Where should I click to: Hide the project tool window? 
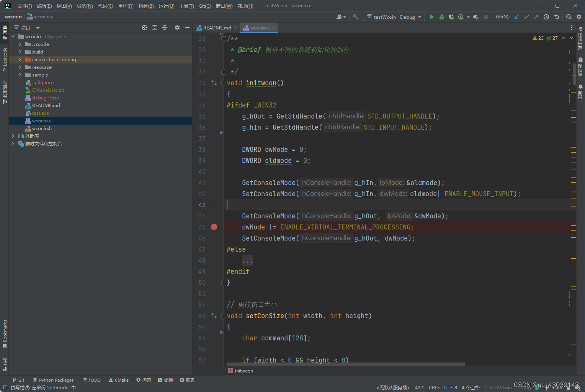point(187,28)
